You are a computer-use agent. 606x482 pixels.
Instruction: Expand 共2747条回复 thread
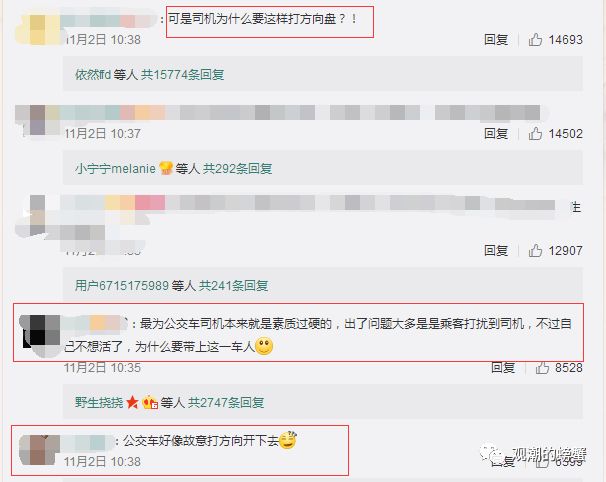click(x=226, y=403)
